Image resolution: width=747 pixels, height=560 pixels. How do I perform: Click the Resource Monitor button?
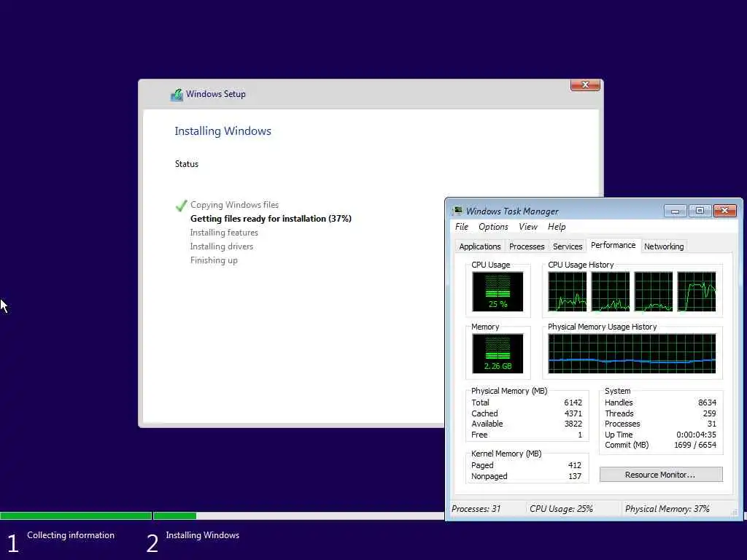click(x=660, y=474)
